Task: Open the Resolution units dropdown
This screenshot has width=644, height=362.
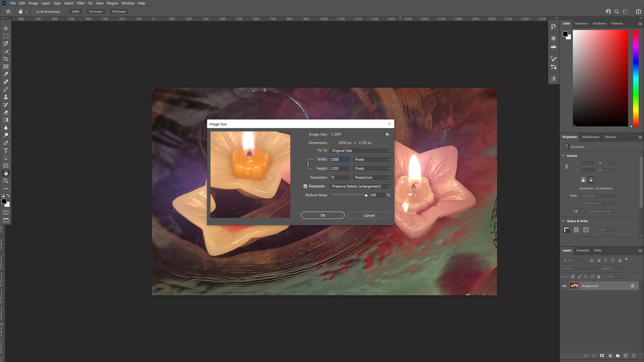Action: point(372,178)
